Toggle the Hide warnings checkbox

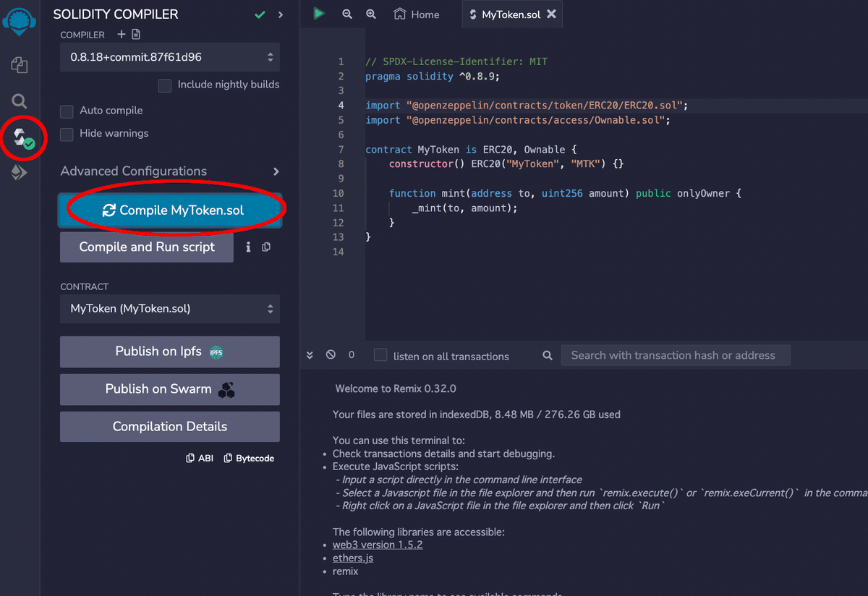pyautogui.click(x=67, y=134)
